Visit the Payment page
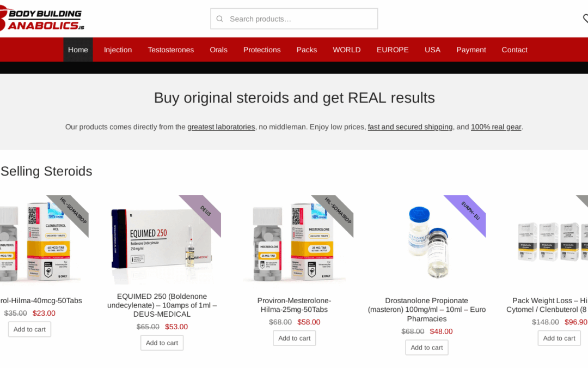This screenshot has width=588, height=368. 471,50
